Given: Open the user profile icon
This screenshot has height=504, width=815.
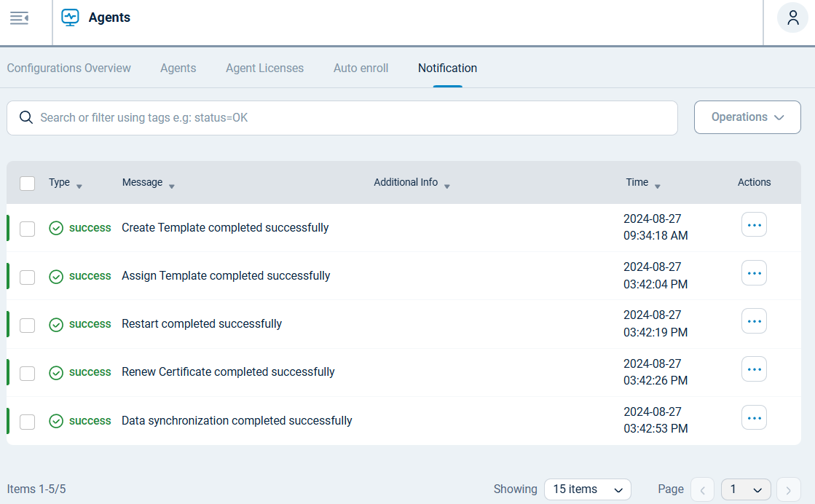Looking at the screenshot, I should [x=792, y=17].
